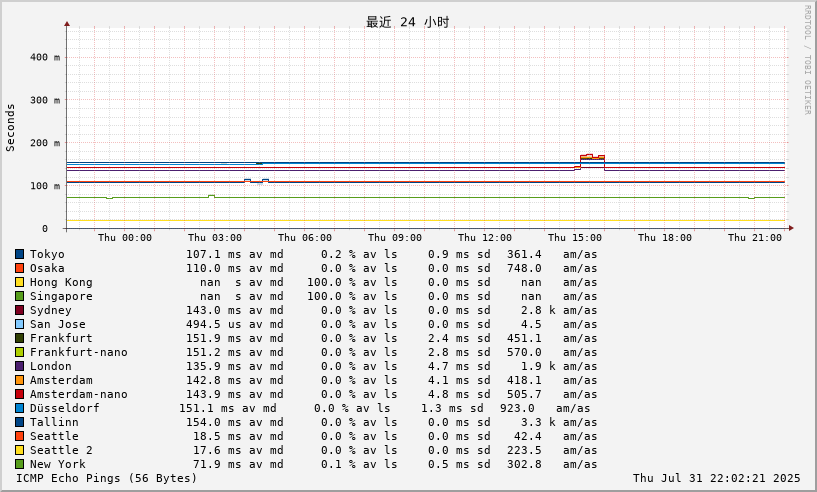Image resolution: width=817 pixels, height=492 pixels.
Task: Click the Thu 06:00 time axis label
Action: click(305, 238)
